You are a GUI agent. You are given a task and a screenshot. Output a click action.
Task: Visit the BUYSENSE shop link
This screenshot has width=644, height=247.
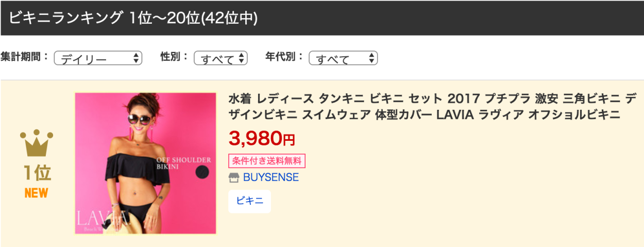[270, 177]
